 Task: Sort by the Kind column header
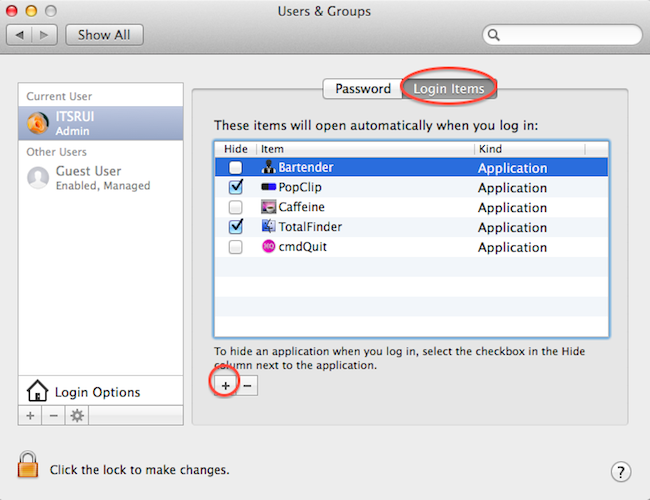(x=529, y=149)
